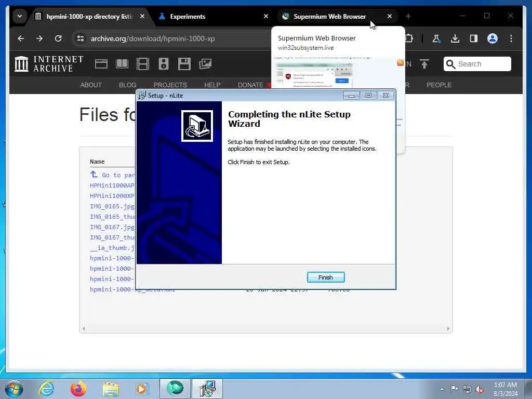Open Windows Explorer folder on taskbar

111,389
